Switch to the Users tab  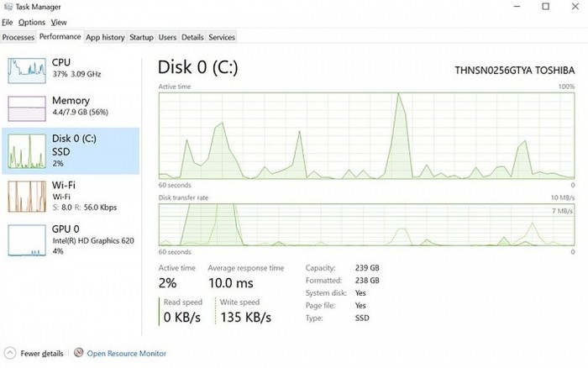(167, 37)
